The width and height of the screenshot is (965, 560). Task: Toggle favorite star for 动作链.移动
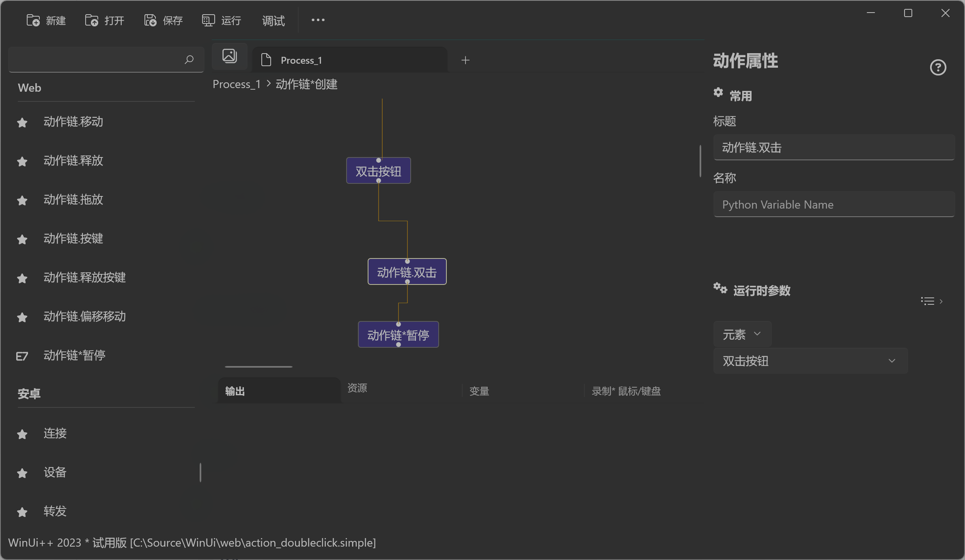pyautogui.click(x=22, y=123)
